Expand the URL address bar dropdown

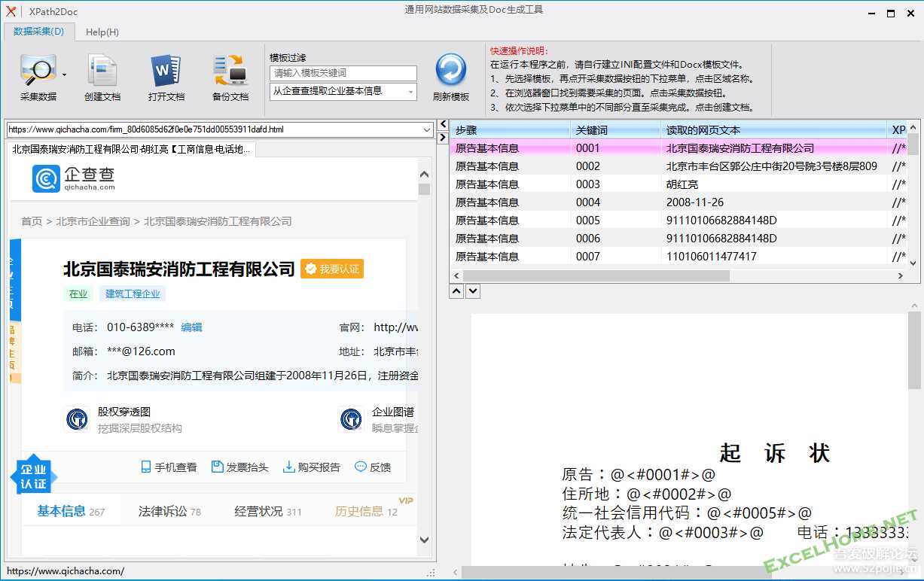(427, 129)
